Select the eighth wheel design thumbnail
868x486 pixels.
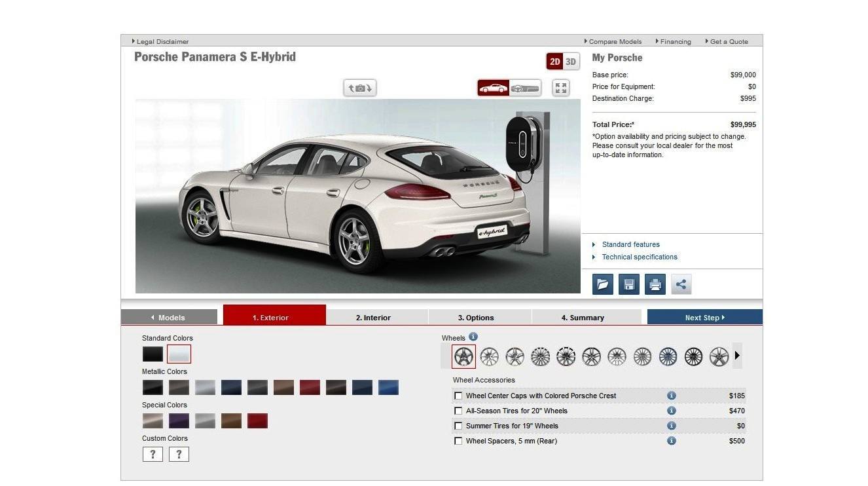tap(642, 356)
